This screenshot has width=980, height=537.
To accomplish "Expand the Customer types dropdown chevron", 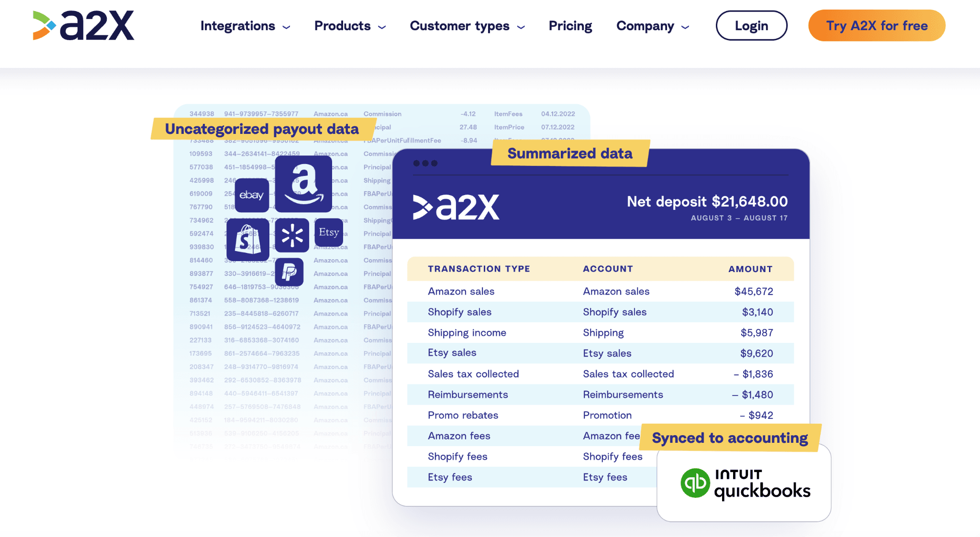I will [x=521, y=27].
